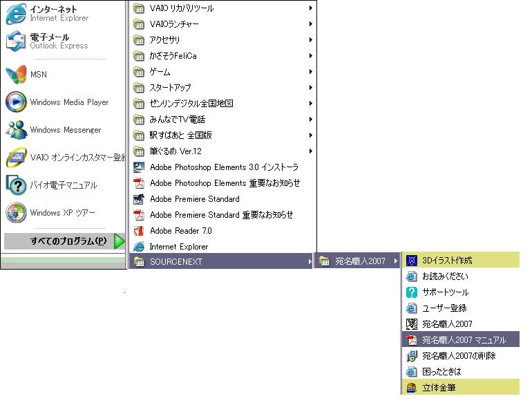Screen dimensions: 532x403
Task: Expand アクセサリ submenu arrow
Action: [310, 39]
